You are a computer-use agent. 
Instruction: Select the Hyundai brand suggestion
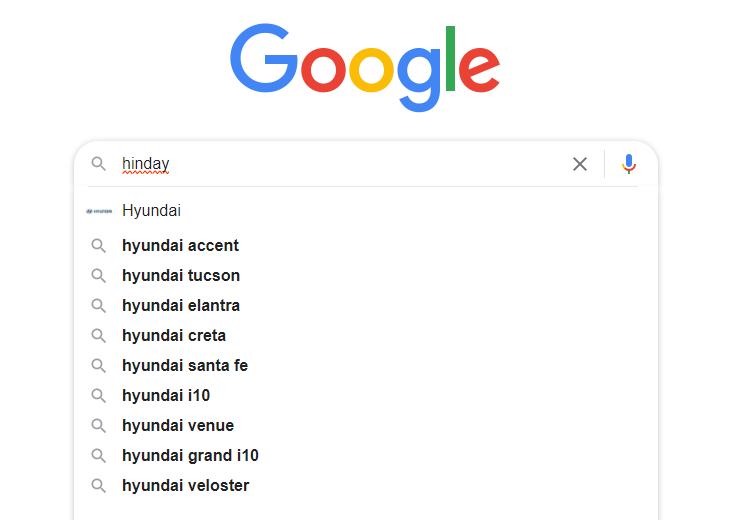(151, 211)
